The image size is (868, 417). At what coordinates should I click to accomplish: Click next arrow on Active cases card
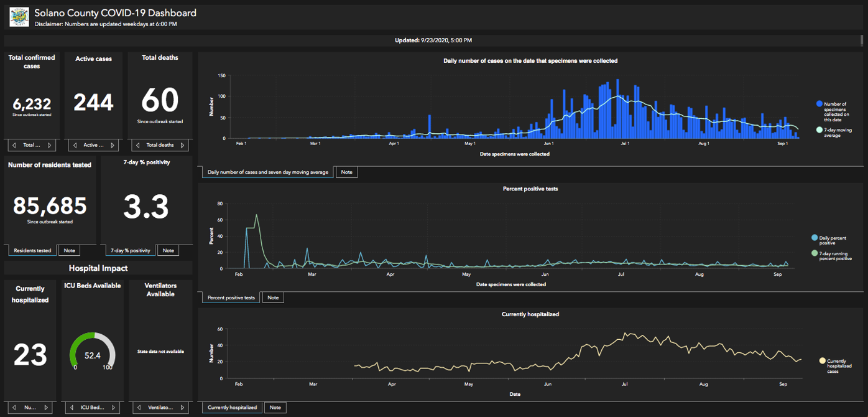coord(113,145)
